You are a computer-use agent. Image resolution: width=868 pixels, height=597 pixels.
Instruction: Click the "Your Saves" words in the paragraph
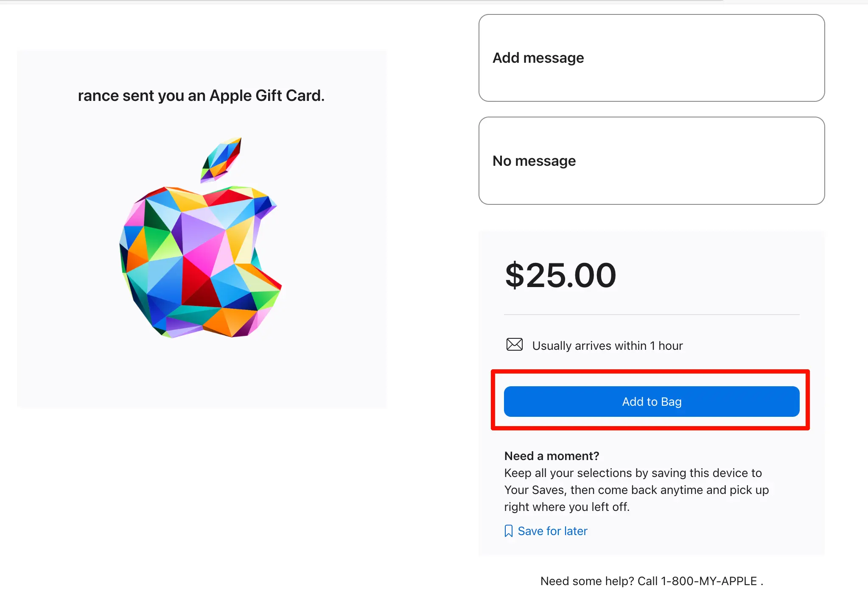[x=535, y=490]
